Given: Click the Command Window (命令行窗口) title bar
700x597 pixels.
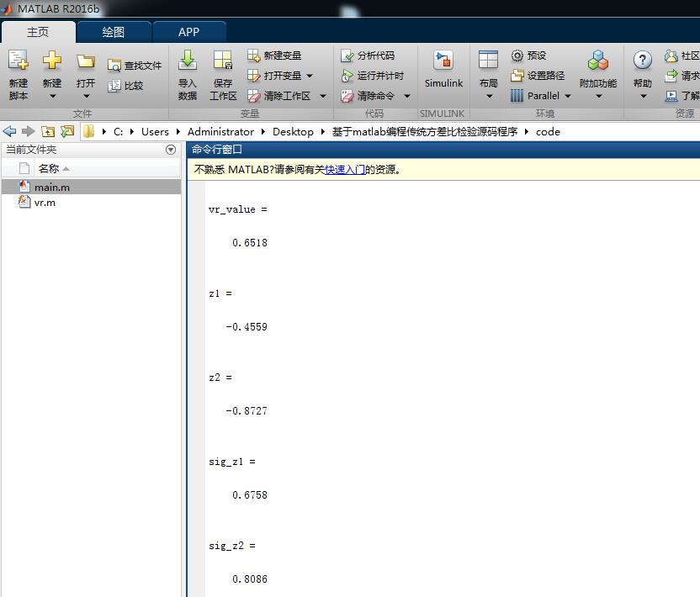Looking at the screenshot, I should pyautogui.click(x=444, y=150).
